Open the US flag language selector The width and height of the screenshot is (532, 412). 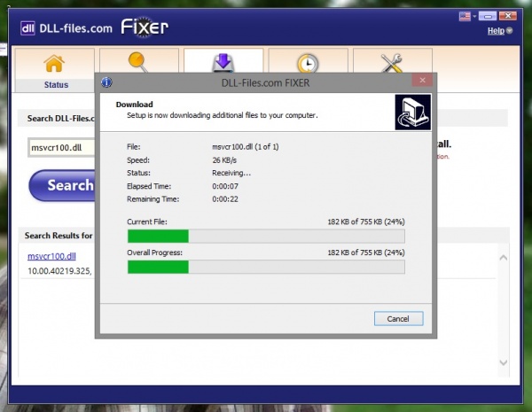click(465, 16)
